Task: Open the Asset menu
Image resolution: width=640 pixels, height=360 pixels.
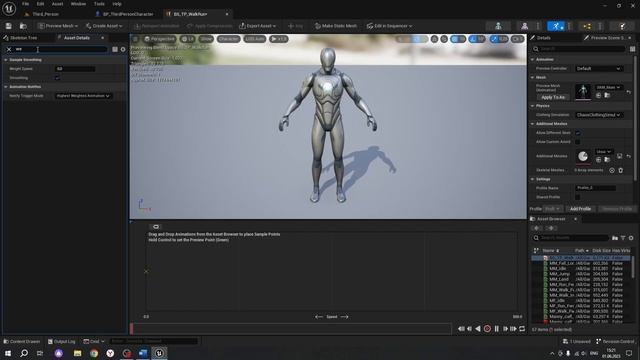Action: 57,4
